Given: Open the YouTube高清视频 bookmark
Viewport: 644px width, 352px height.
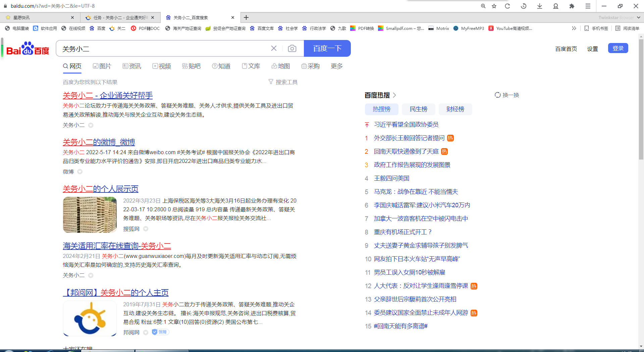Looking at the screenshot, I should 511,28.
